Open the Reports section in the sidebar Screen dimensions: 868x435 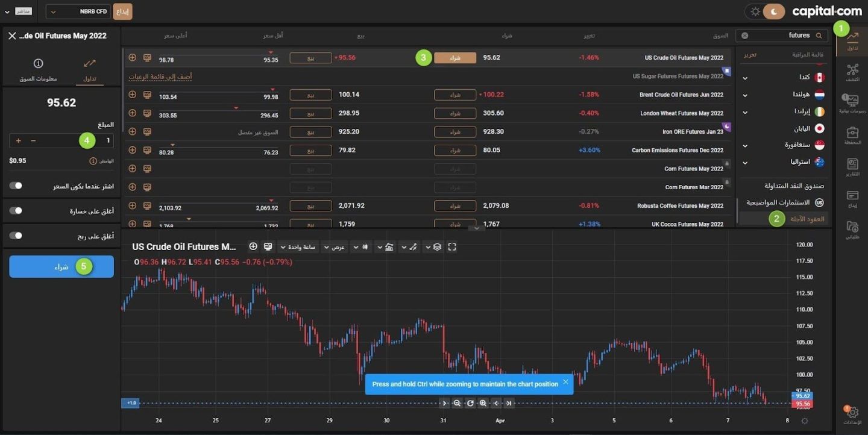(852, 167)
